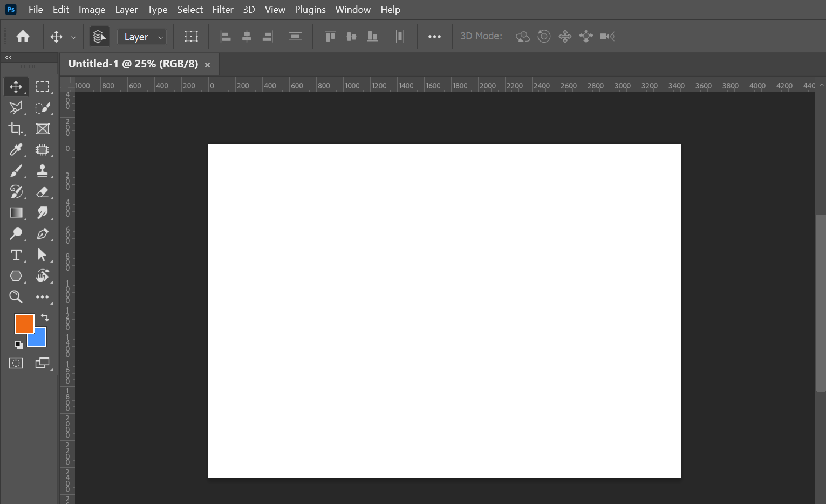
Task: Toggle Auto-Select in the options bar
Action: click(x=99, y=37)
